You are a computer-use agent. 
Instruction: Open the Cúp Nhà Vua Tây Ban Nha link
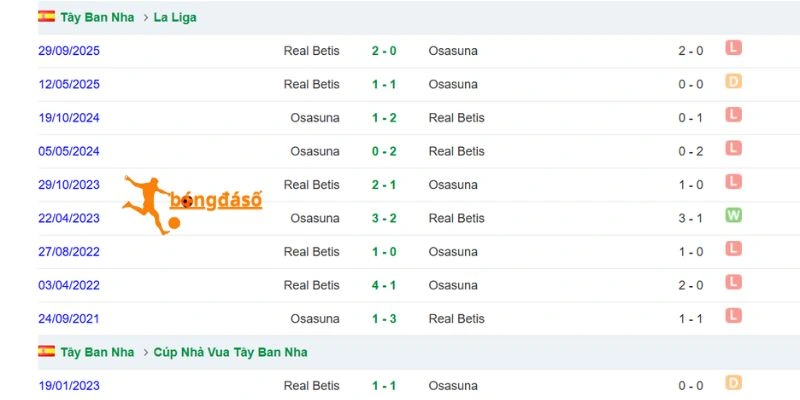(x=231, y=352)
